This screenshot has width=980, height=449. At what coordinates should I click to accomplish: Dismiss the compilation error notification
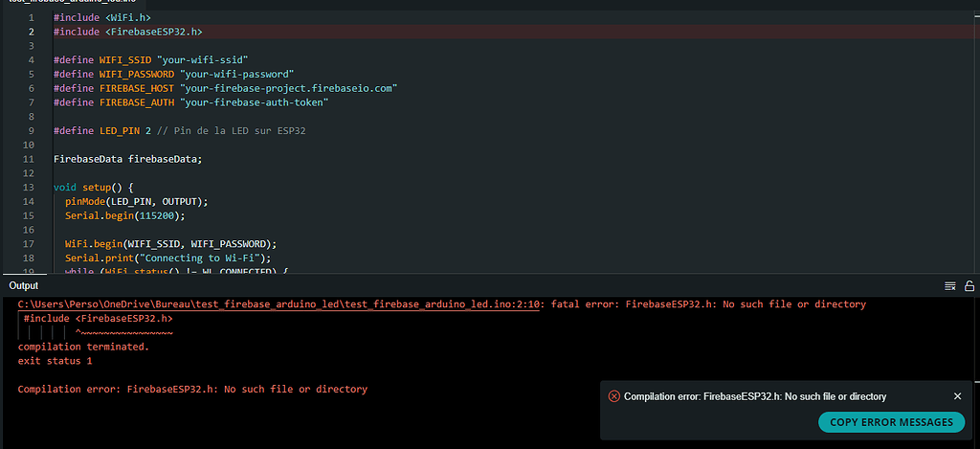[x=957, y=396]
